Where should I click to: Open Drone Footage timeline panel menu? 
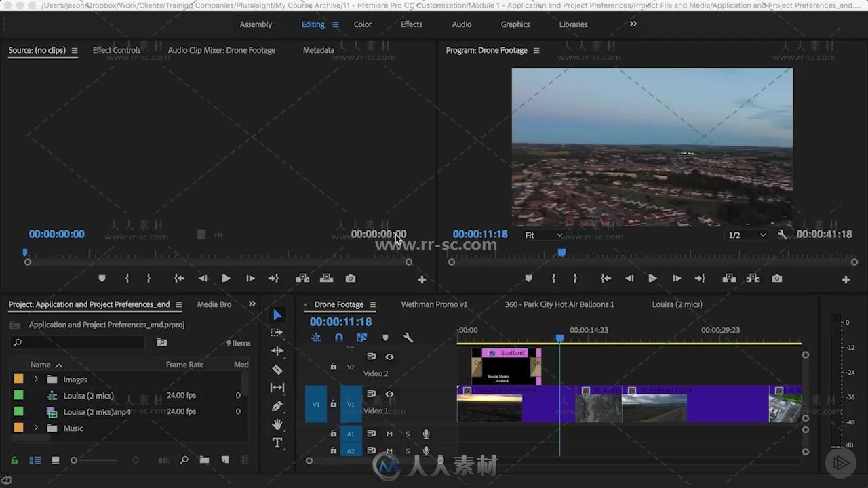click(373, 305)
